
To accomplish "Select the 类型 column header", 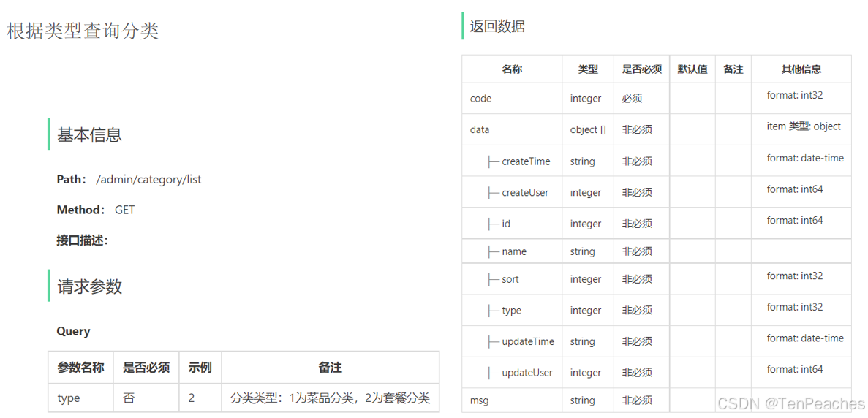I will coord(588,69).
